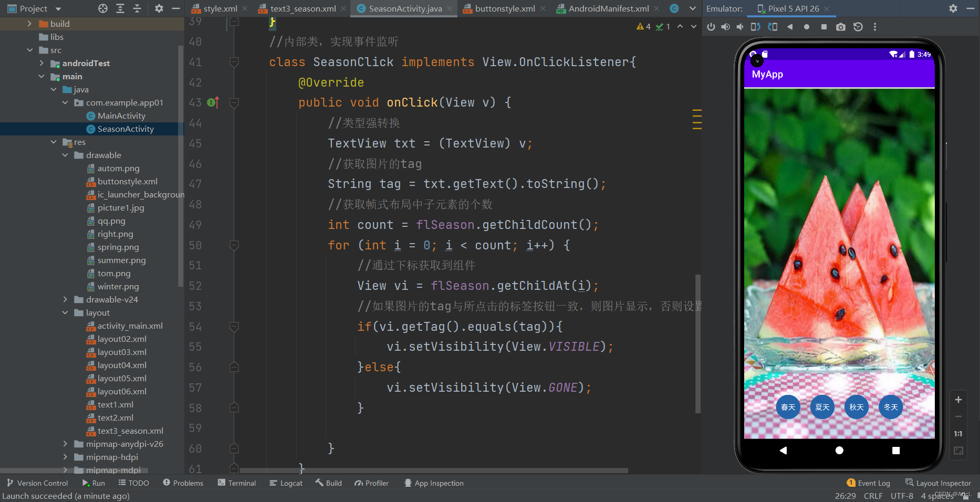Fold the SeasonClick class at line 41
This screenshot has height=502, width=980.
tap(234, 62)
